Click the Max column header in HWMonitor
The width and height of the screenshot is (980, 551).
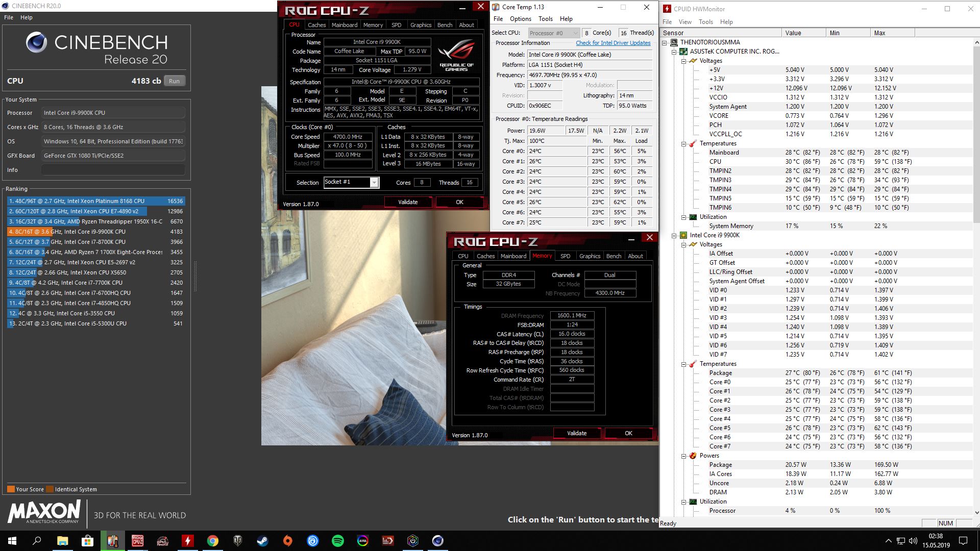[892, 33]
